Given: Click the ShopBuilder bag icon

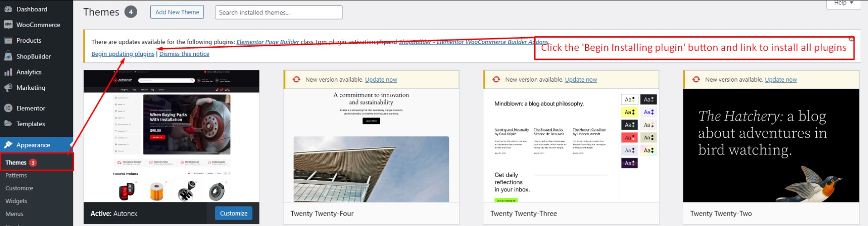Looking at the screenshot, I should [8, 56].
